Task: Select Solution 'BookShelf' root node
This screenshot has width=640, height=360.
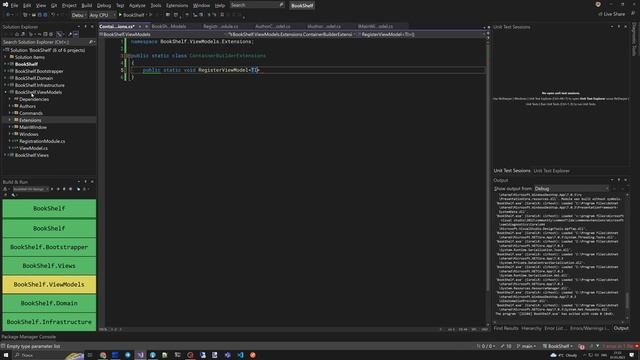Action: [x=47, y=50]
